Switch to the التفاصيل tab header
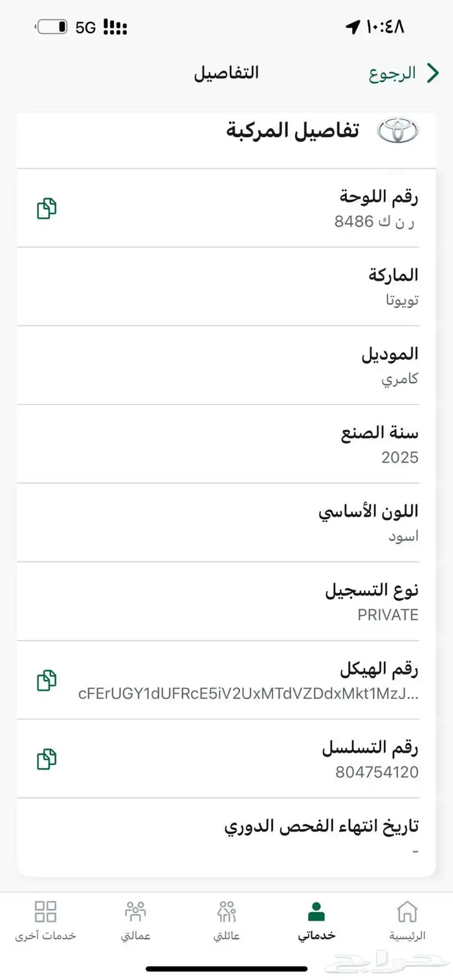This screenshot has width=453, height=980. click(225, 73)
